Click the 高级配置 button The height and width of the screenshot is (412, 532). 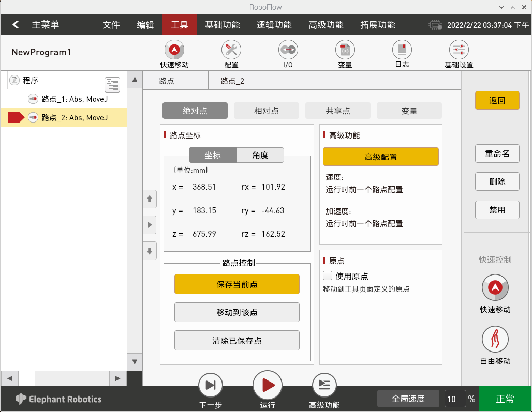[380, 157]
